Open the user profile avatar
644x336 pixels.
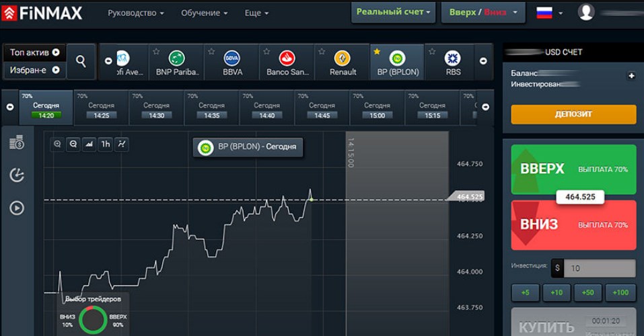pyautogui.click(x=586, y=12)
